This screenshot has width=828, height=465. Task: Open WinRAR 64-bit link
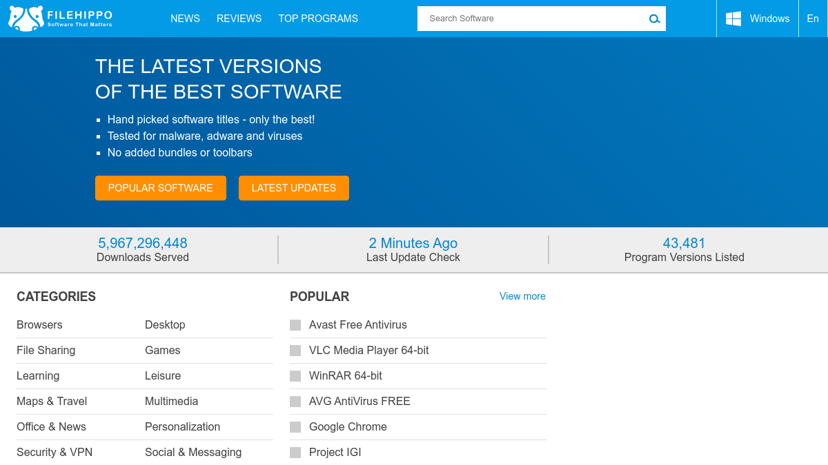[345, 376]
